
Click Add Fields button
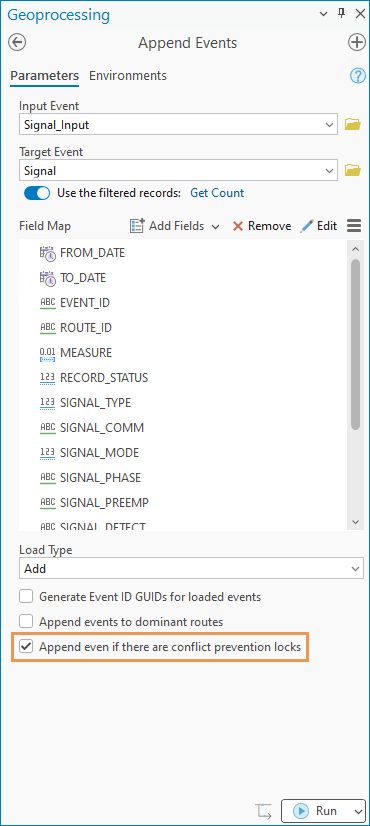168,226
